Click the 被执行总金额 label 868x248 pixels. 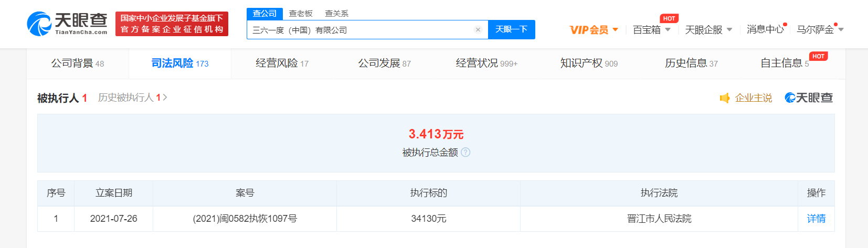[x=430, y=153]
